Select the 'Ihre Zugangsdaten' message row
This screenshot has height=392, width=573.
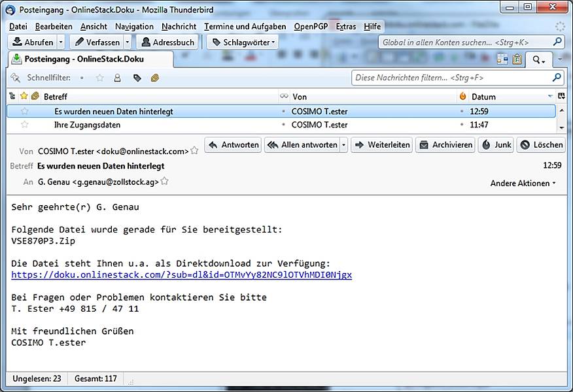(x=281, y=125)
